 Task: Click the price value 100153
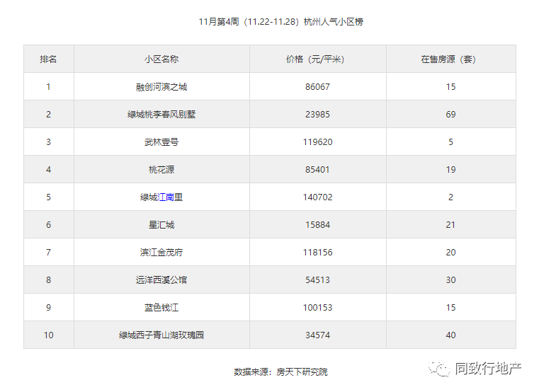[x=317, y=308]
